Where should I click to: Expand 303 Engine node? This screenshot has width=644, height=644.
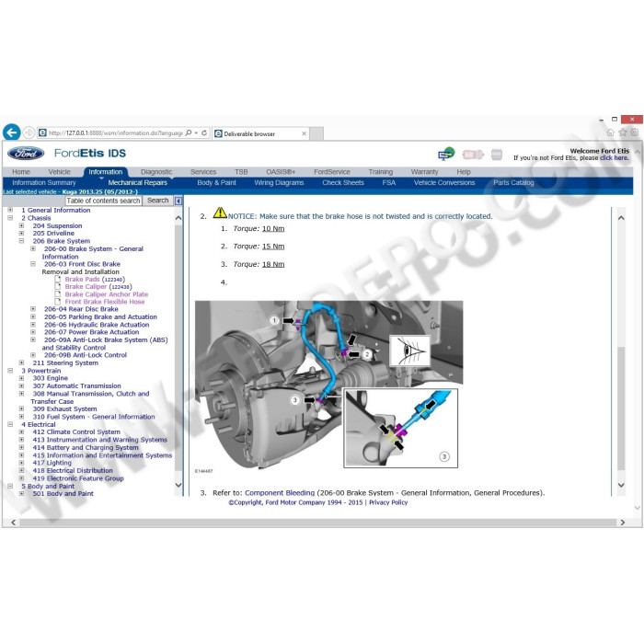22,378
